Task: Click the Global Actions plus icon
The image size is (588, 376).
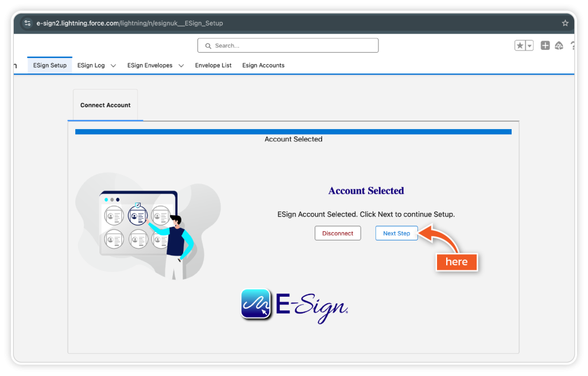Action: [x=545, y=46]
